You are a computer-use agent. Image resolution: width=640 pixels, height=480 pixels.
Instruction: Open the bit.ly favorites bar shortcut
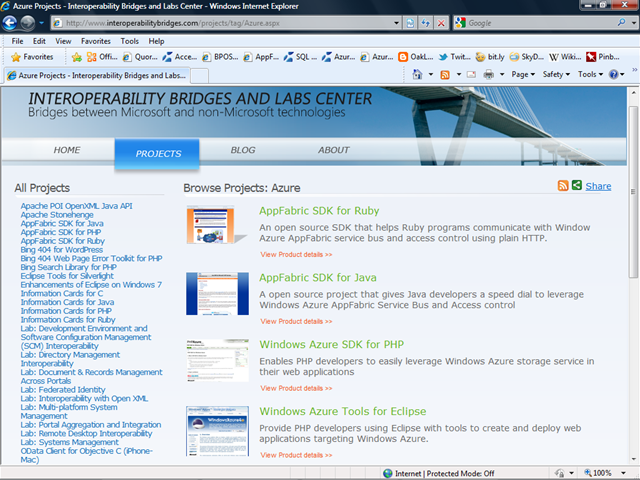click(x=490, y=57)
